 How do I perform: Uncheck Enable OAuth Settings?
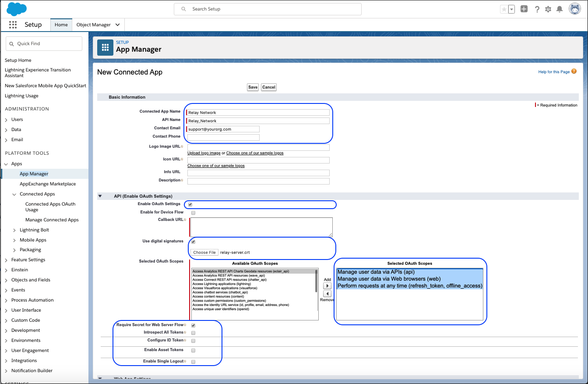click(x=190, y=204)
